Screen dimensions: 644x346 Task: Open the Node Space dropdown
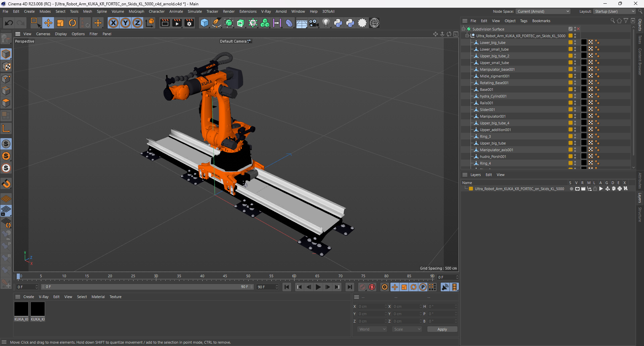pos(543,11)
